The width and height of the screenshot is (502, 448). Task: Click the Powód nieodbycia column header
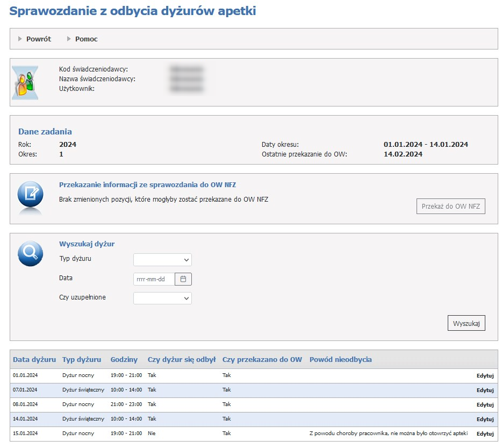pyautogui.click(x=341, y=359)
